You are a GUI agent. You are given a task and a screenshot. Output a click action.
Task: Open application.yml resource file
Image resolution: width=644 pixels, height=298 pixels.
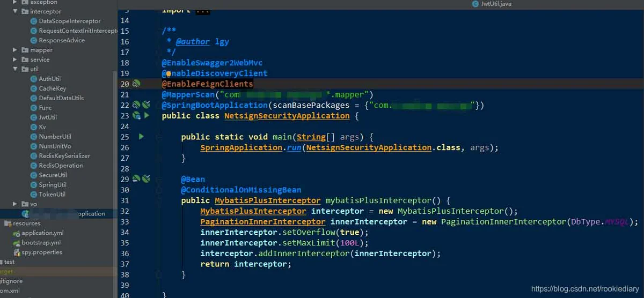42,233
